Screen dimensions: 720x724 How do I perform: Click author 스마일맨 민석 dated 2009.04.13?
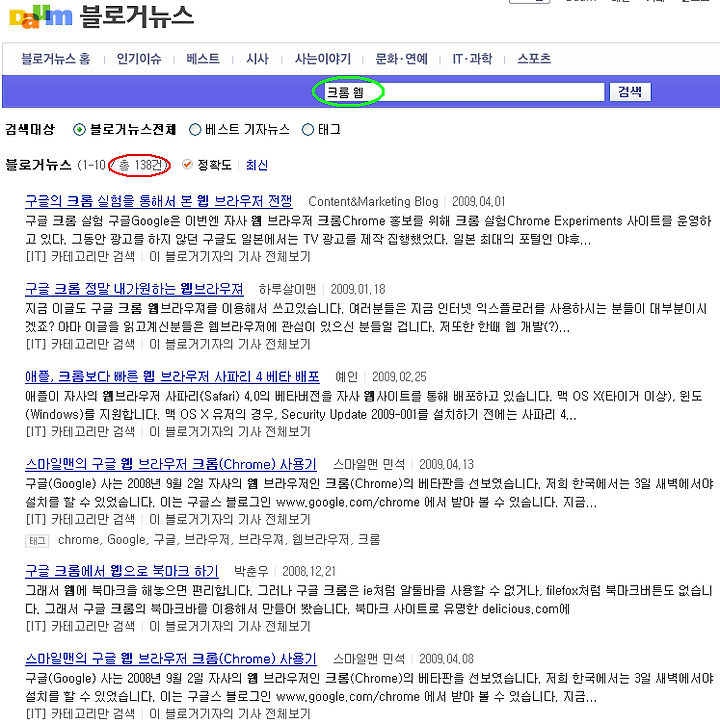point(369,465)
